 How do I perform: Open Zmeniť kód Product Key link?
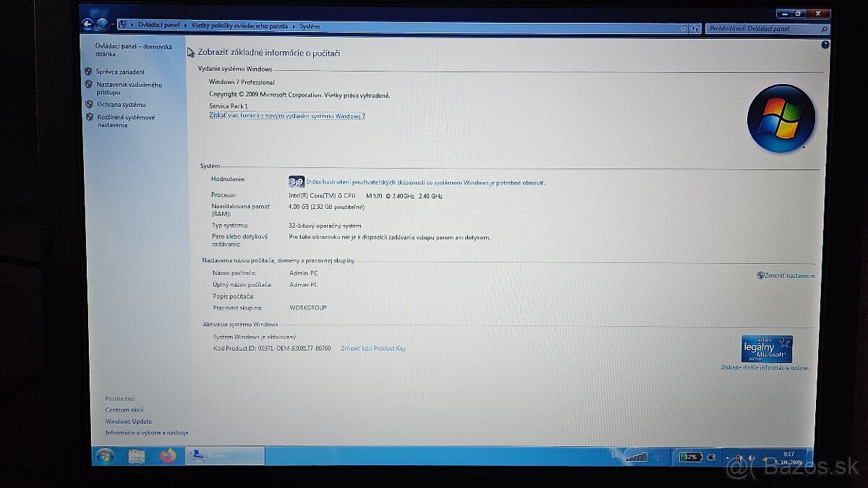(374, 348)
